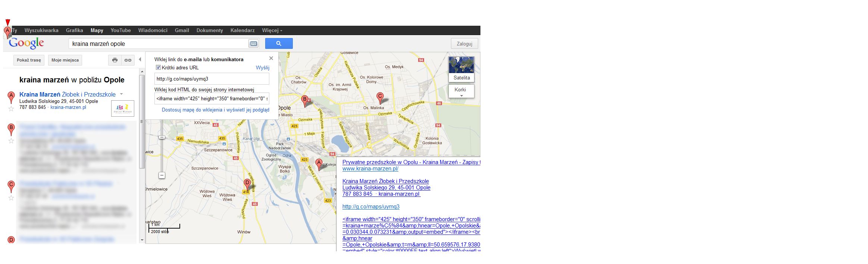The width and height of the screenshot is (868, 264).
Task: Open Wyszukiwarka in top bar
Action: 41,31
